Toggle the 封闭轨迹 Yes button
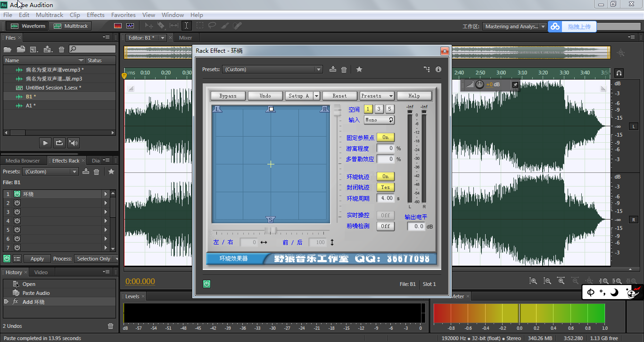Screen dimensions: 644x342 pos(385,187)
